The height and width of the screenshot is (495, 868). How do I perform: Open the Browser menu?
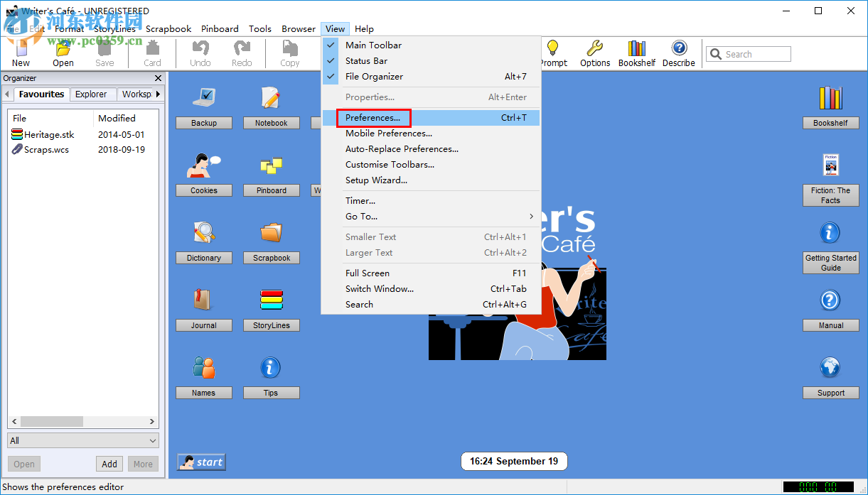coord(299,29)
